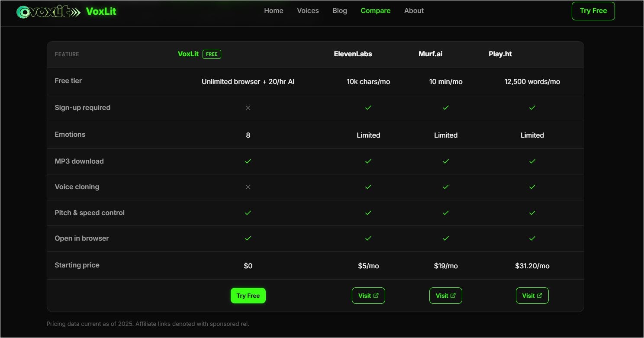Visit the ElevenLabs website button
644x338 pixels.
click(x=368, y=296)
